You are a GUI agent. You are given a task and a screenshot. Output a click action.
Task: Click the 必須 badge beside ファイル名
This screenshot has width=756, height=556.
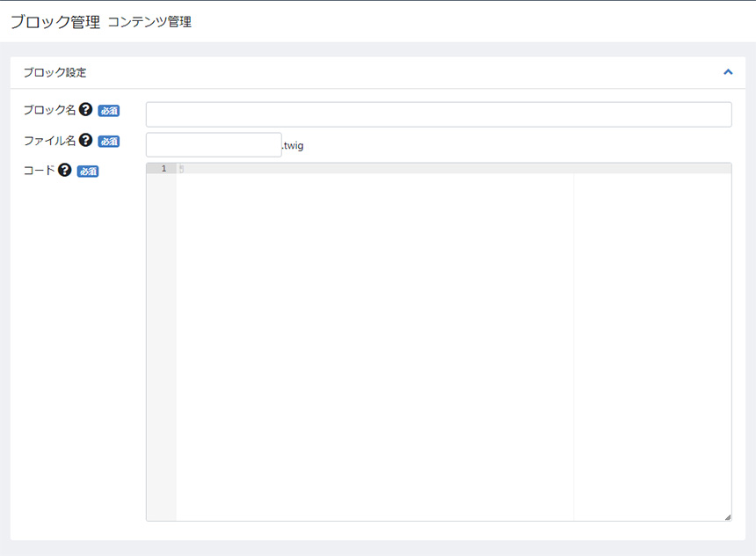(108, 141)
